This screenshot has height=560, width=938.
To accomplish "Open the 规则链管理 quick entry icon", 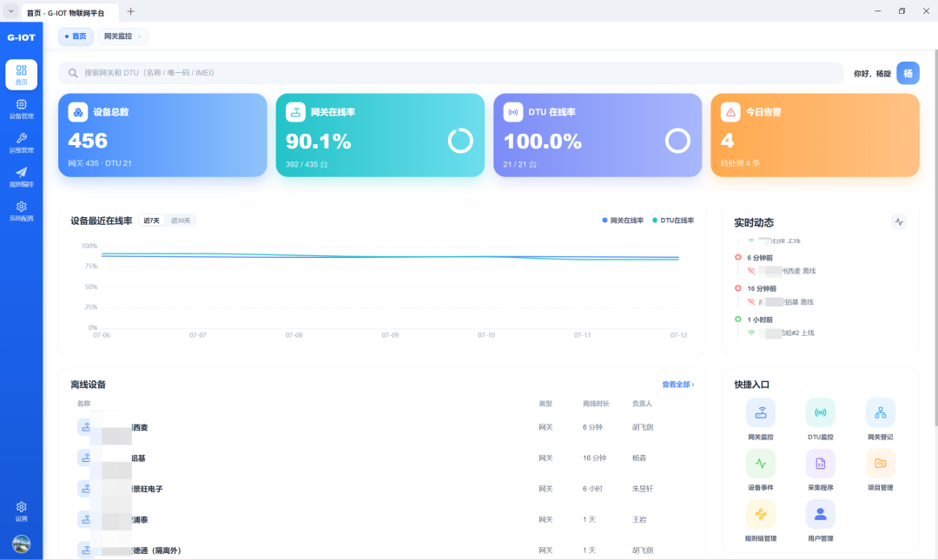I will [760, 514].
